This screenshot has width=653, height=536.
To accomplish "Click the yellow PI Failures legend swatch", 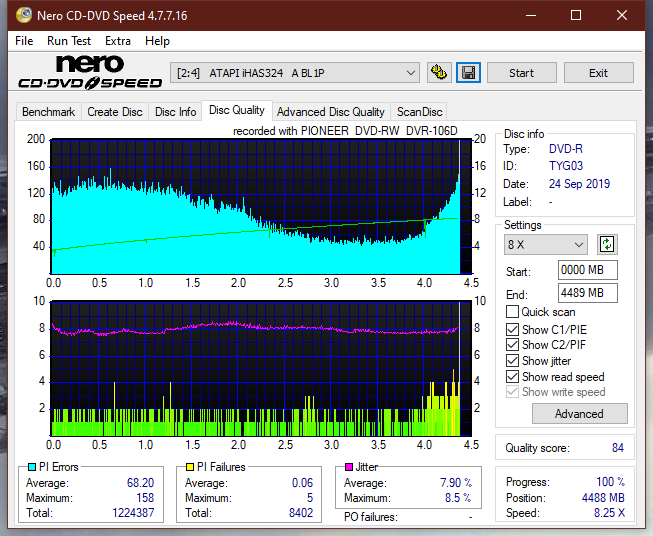I will pos(190,467).
